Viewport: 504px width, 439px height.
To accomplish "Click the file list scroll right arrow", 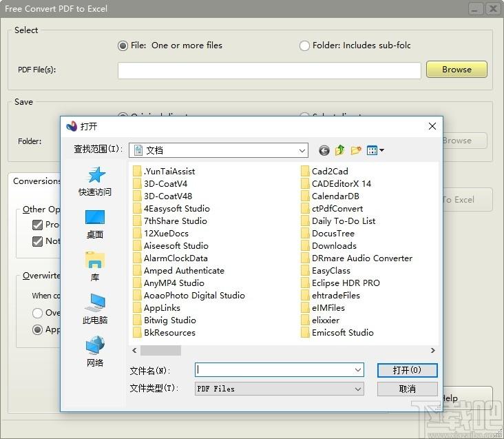I will coord(433,350).
